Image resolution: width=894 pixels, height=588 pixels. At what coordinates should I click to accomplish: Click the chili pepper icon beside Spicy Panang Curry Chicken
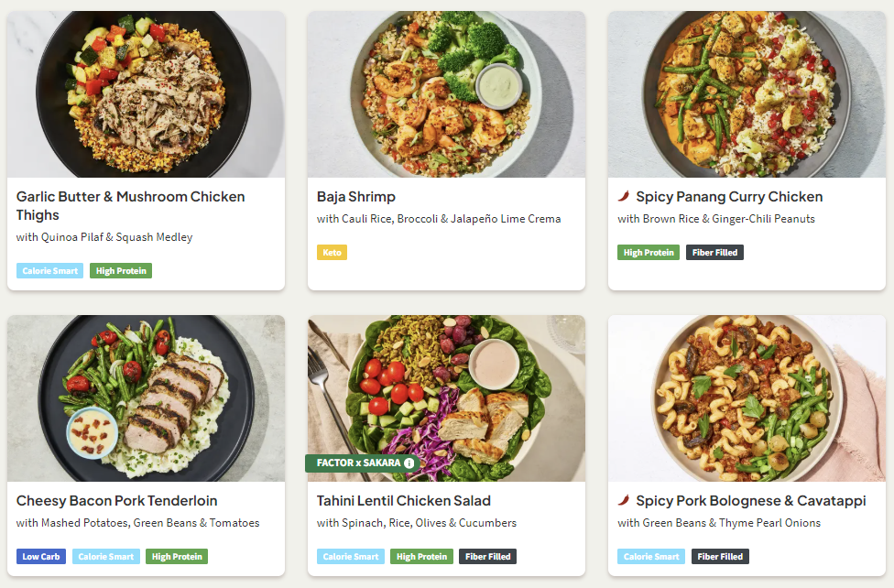pyautogui.click(x=624, y=196)
